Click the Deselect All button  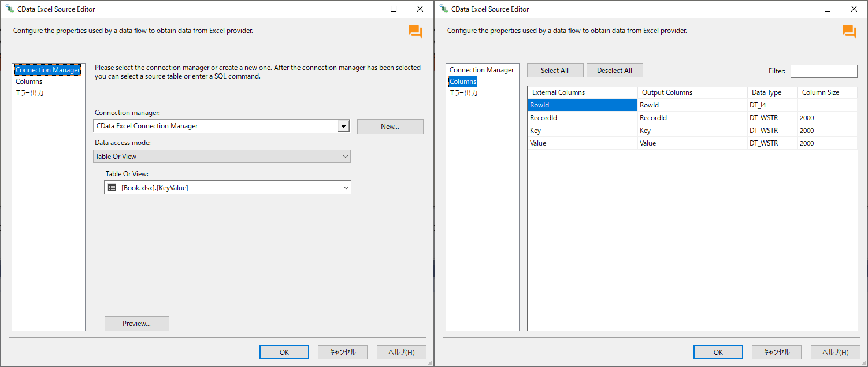point(614,71)
